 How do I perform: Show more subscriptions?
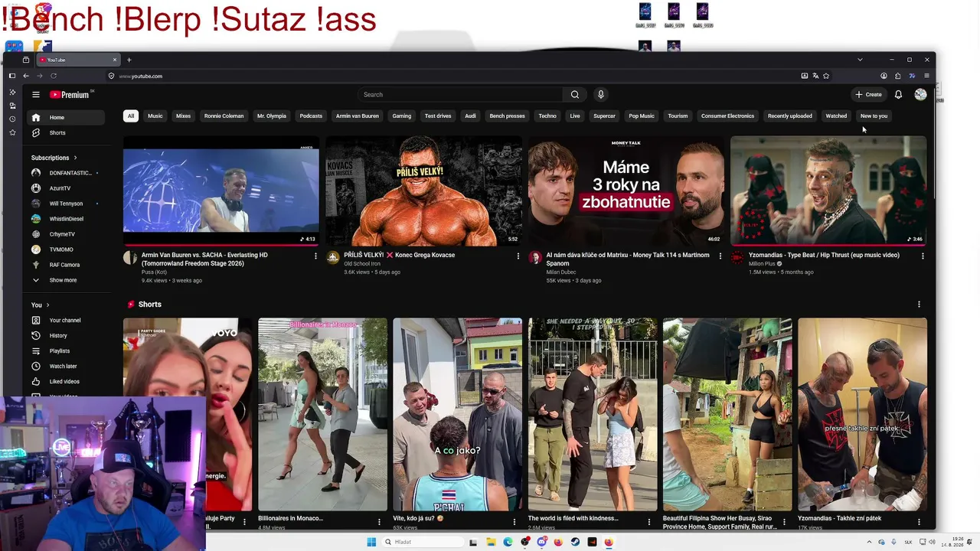[63, 280]
